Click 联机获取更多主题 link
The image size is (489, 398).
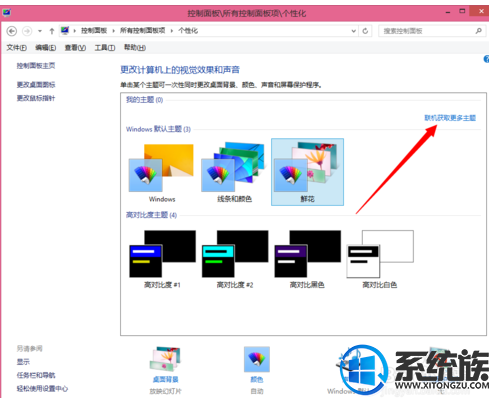click(x=450, y=118)
